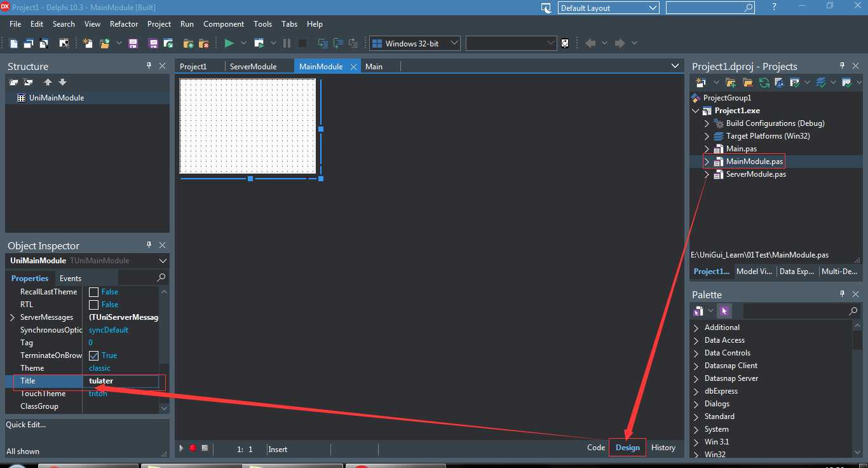The image size is (868, 468).
Task: Click the device icon beside the empty combo box
Action: [x=565, y=43]
